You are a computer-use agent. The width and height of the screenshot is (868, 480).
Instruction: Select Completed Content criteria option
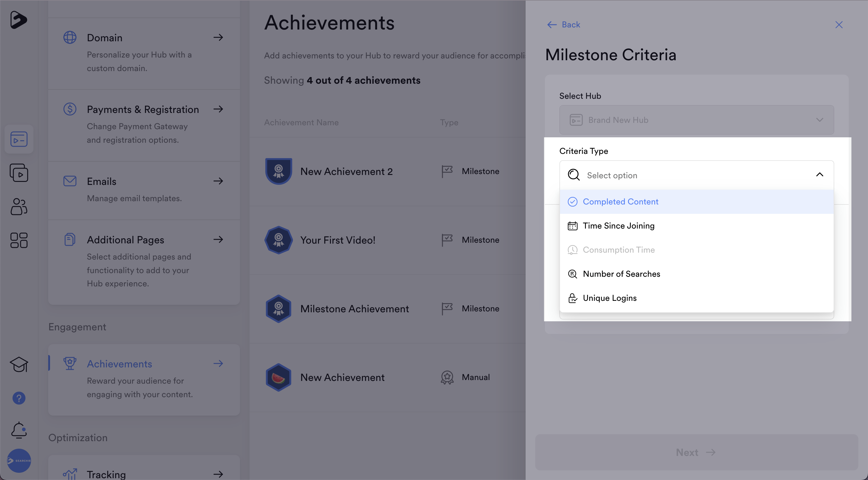pos(620,202)
